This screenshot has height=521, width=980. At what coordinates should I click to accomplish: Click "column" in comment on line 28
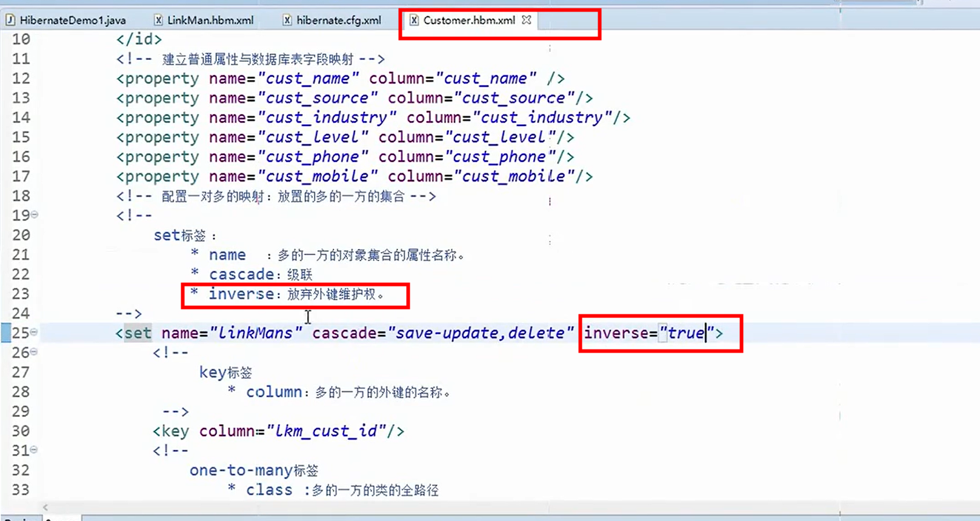point(274,392)
